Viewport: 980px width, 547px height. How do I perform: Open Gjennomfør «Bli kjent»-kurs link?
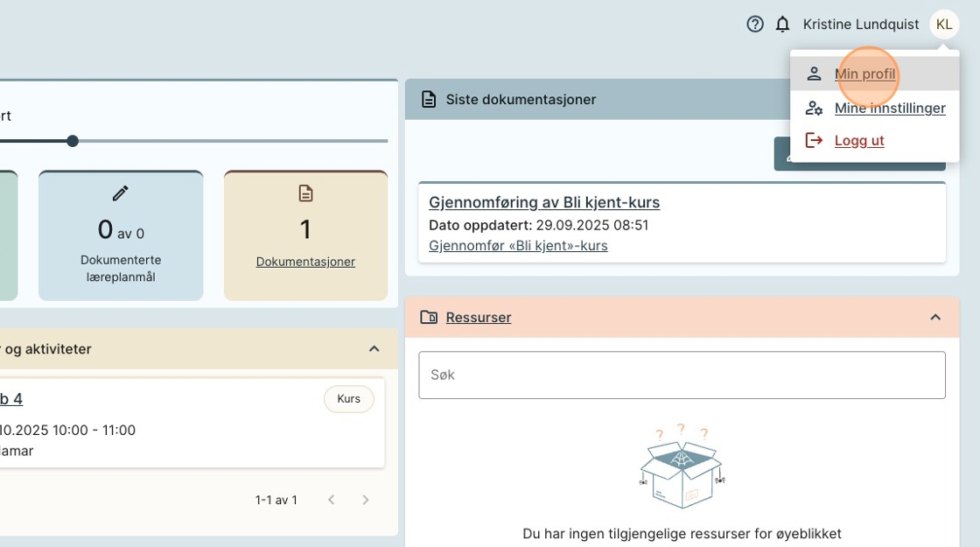coord(518,245)
